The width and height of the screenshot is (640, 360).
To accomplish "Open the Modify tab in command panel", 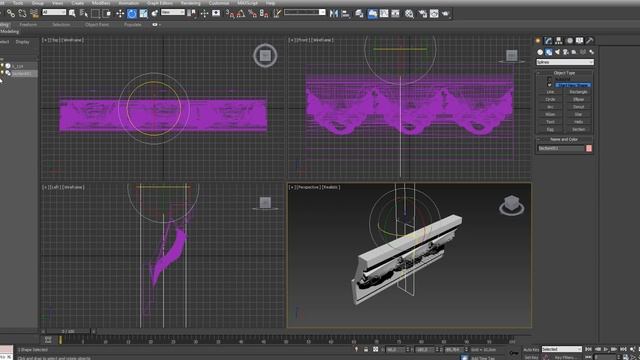I will [x=548, y=40].
